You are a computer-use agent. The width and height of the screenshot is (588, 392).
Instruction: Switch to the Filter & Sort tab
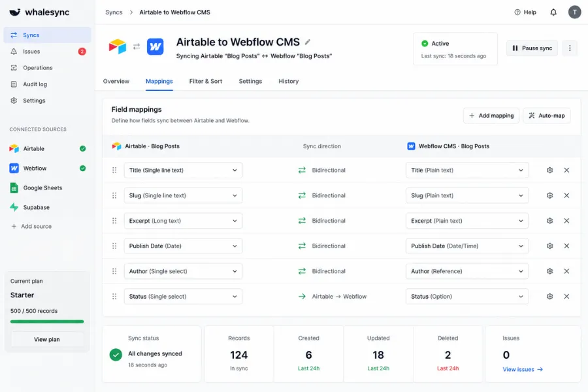[x=206, y=82]
